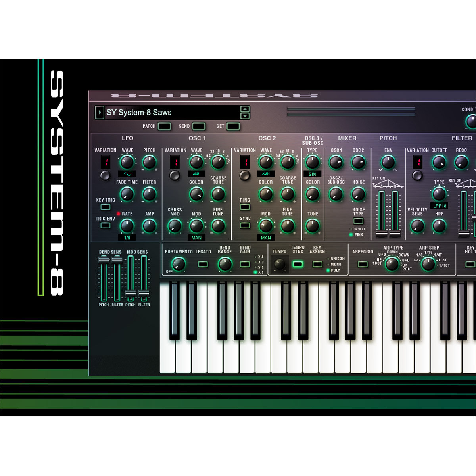Click the preset up arrow to change patches
Viewport: 476px width, 476px height.
[245, 108]
